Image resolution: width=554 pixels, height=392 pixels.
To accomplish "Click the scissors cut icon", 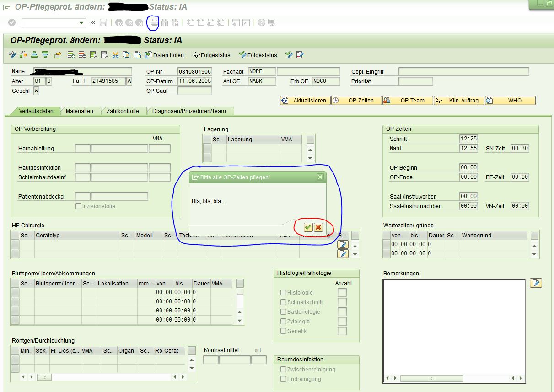I will (x=115, y=55).
